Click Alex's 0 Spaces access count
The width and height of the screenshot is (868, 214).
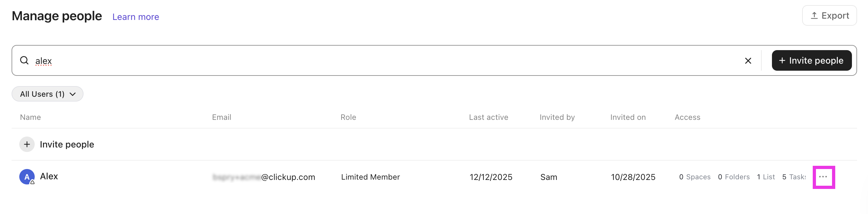[x=695, y=177]
